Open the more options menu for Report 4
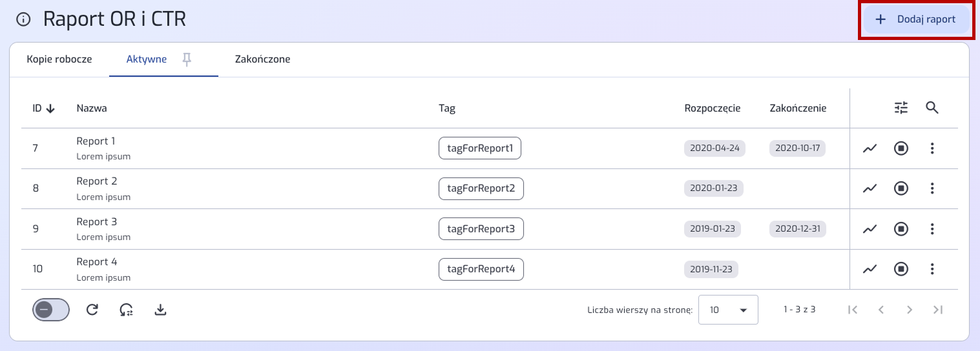The width and height of the screenshot is (980, 351). [x=932, y=268]
